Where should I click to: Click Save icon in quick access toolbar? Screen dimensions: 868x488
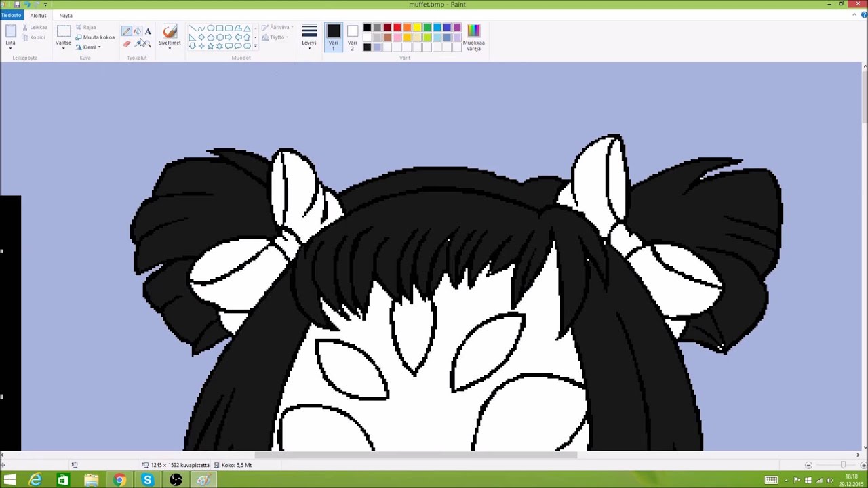click(17, 5)
